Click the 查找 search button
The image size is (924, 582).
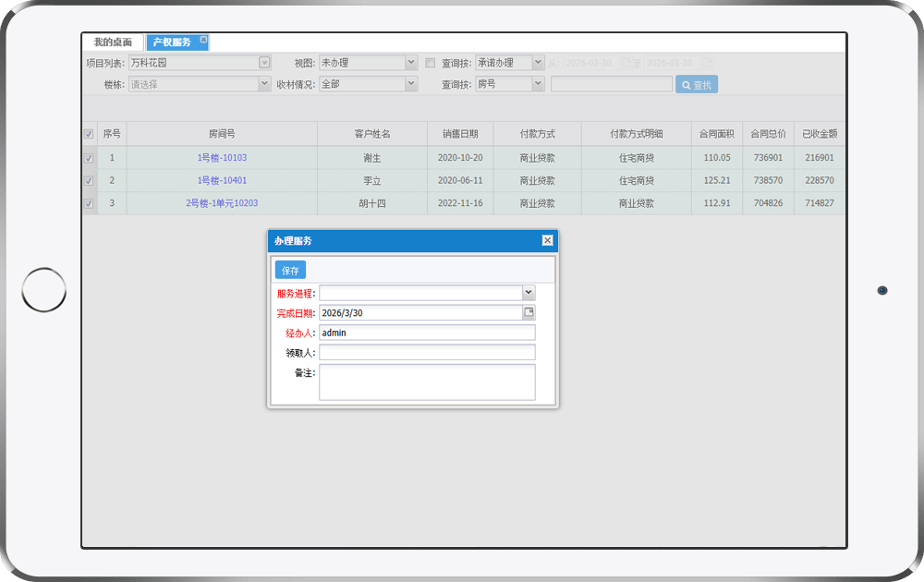coord(697,85)
